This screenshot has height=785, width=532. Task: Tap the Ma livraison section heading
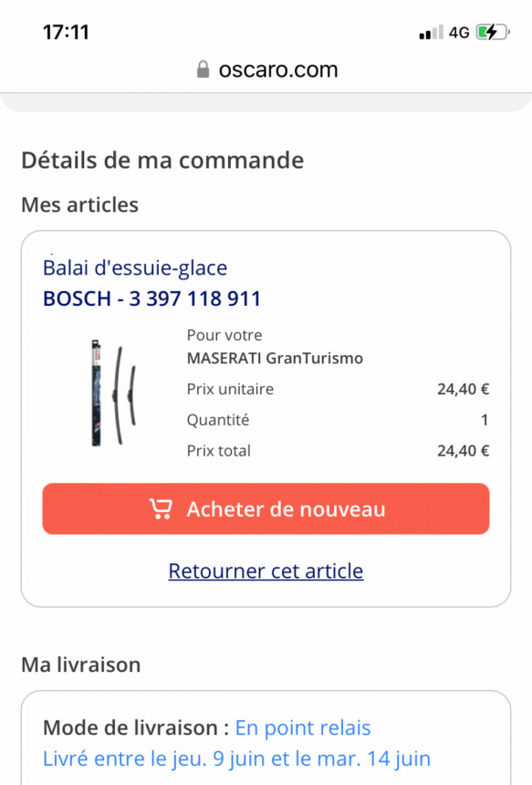pyautogui.click(x=81, y=665)
